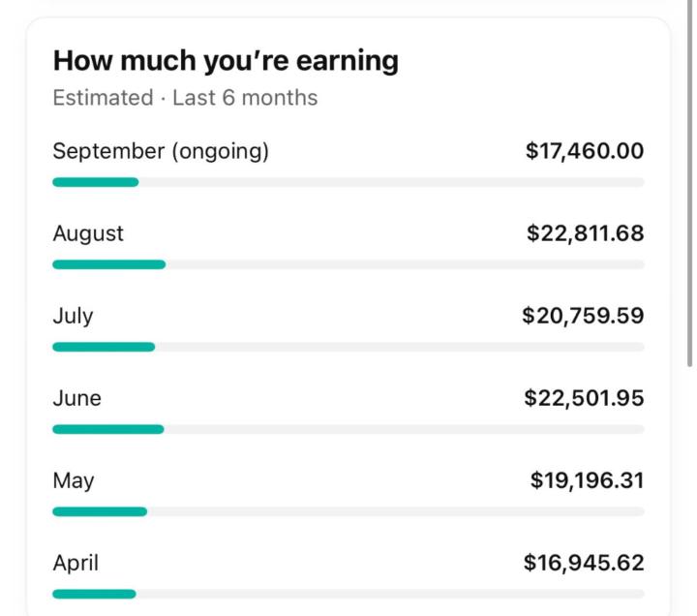The width and height of the screenshot is (697, 616).
Task: Select the August month label
Action: (88, 233)
